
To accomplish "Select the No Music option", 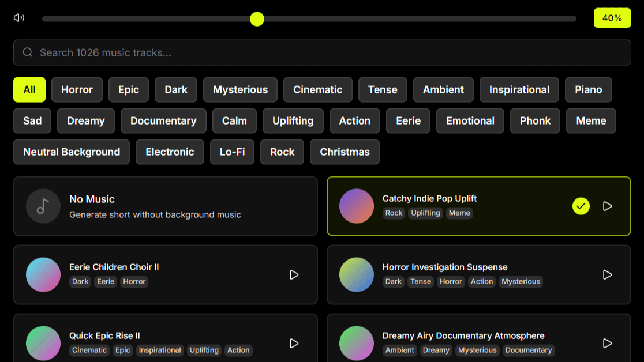I will pyautogui.click(x=166, y=206).
